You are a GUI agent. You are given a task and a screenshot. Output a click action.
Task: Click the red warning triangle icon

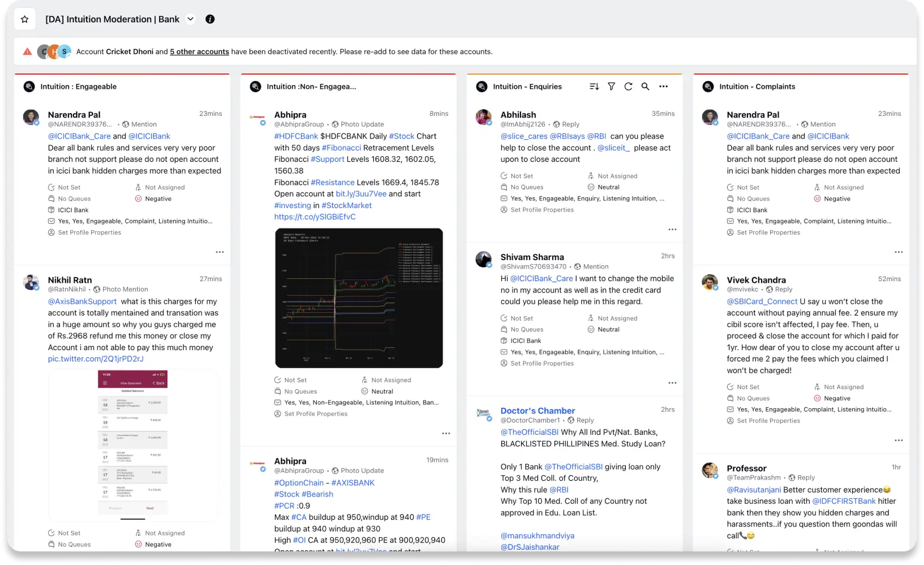click(27, 51)
